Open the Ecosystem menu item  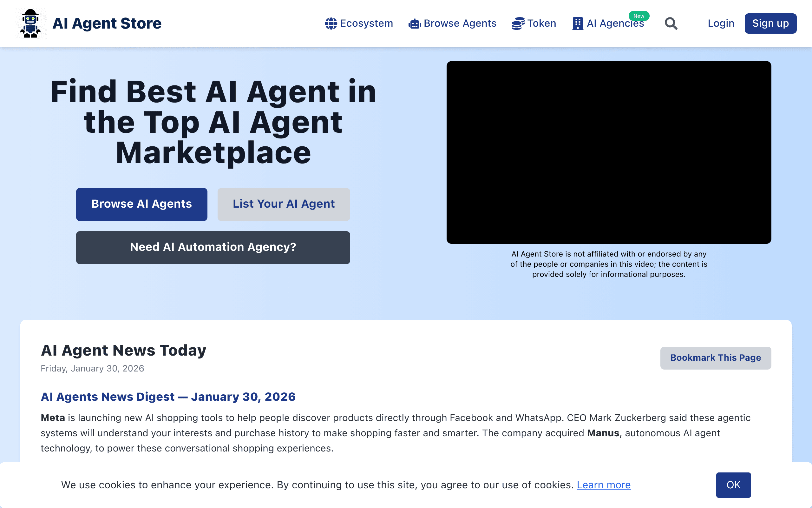click(x=359, y=23)
